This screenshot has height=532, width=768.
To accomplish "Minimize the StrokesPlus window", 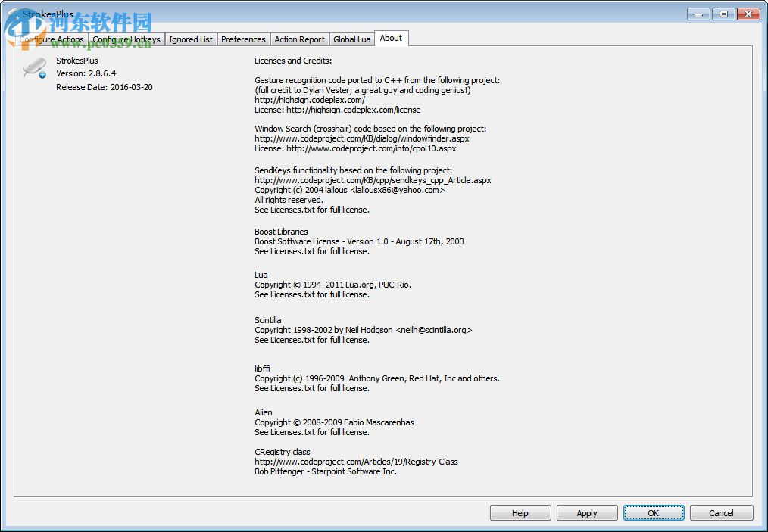I will click(697, 13).
